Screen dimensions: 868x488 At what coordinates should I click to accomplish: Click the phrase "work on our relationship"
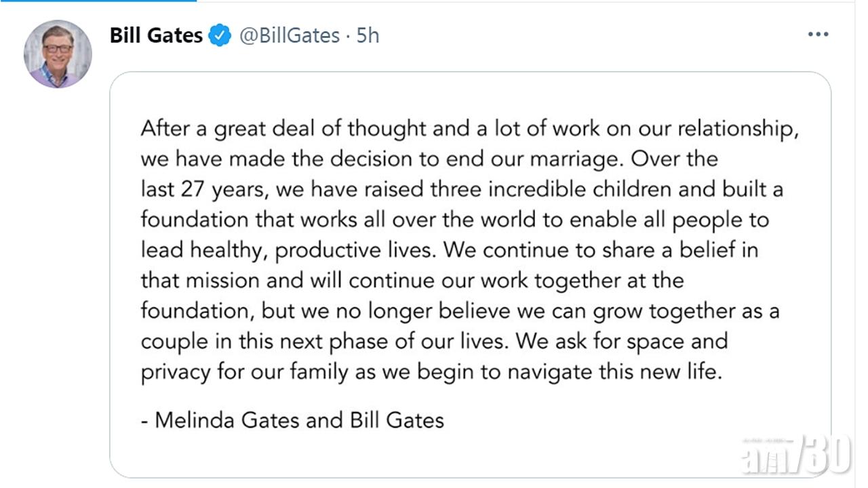tap(673, 129)
